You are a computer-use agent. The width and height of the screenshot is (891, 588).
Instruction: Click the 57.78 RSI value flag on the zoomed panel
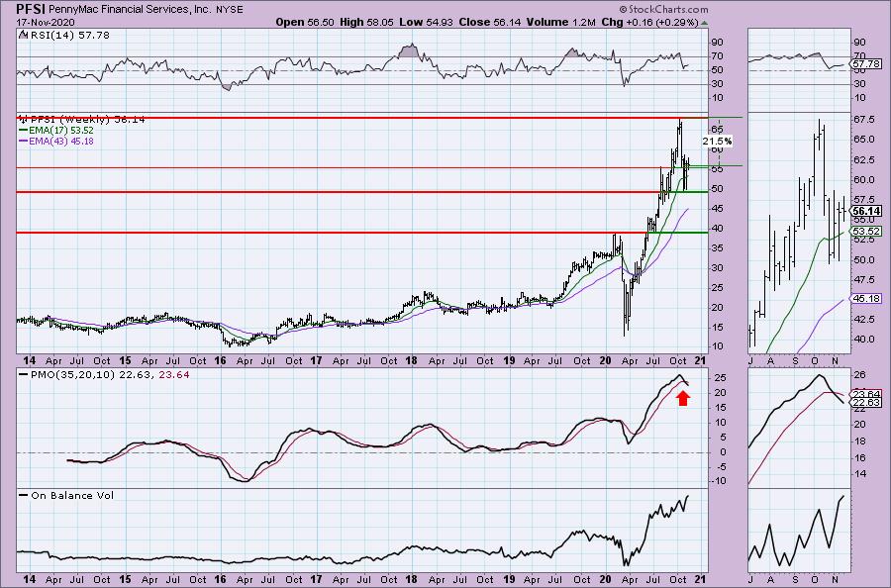tap(867, 64)
